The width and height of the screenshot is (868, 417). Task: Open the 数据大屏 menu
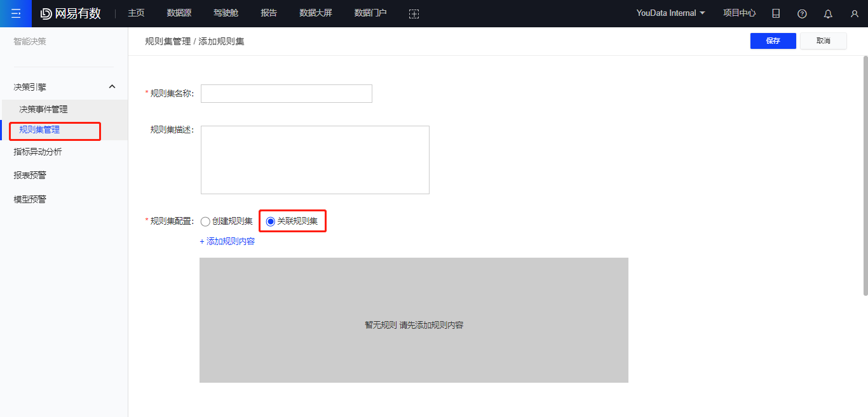click(x=316, y=13)
